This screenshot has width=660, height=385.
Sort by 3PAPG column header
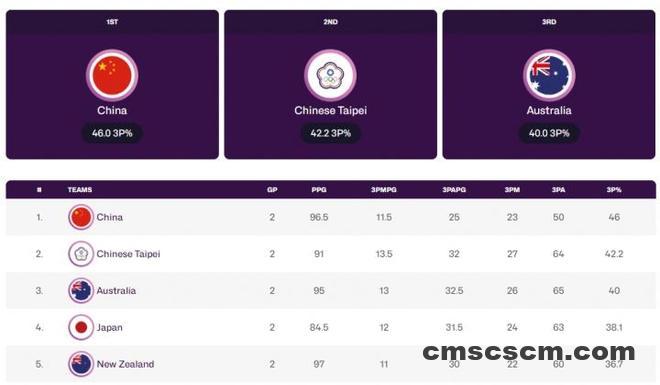pyautogui.click(x=454, y=190)
